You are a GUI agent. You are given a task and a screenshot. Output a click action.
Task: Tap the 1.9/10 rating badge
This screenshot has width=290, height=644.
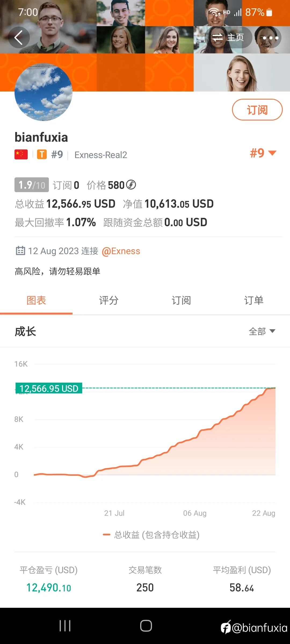32,185
